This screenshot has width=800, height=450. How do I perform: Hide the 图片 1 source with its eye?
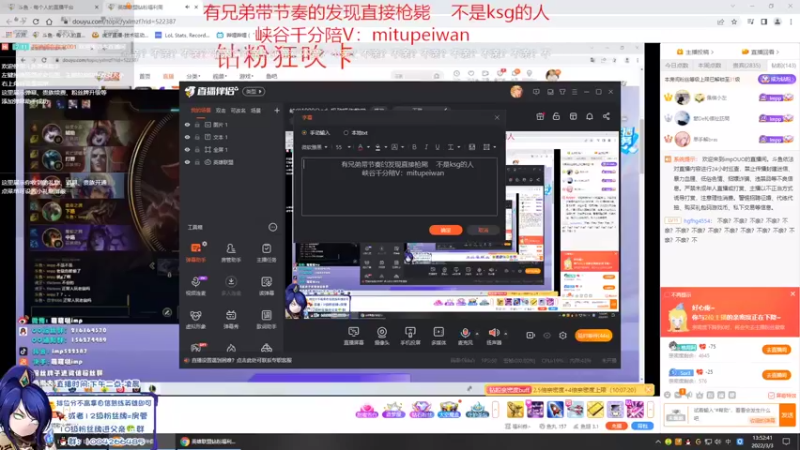[187, 124]
